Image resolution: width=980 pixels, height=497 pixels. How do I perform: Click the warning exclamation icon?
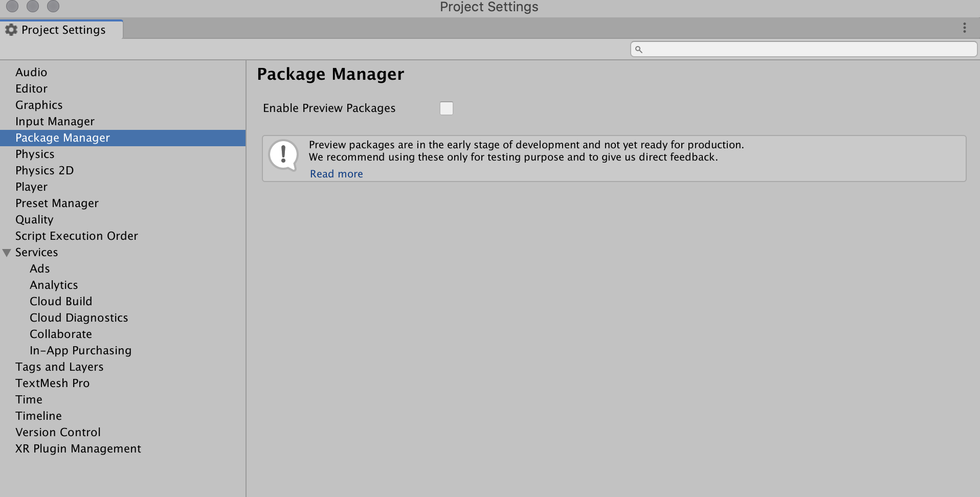click(283, 155)
